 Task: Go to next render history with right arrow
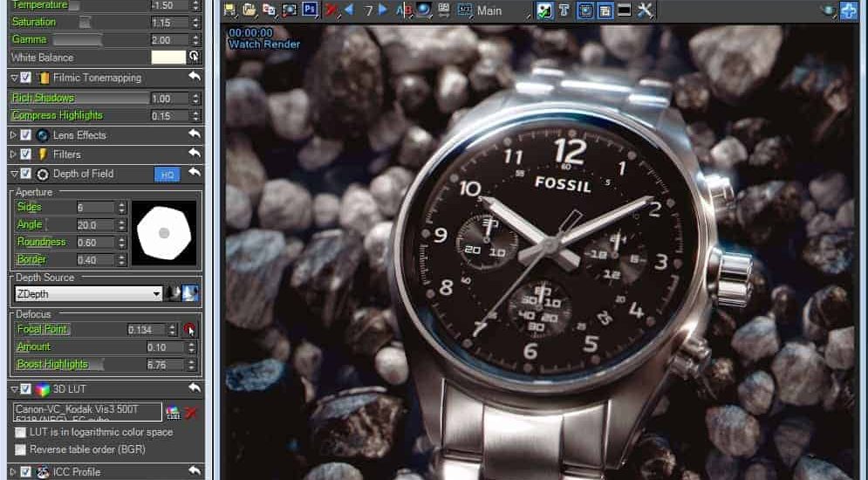click(383, 10)
